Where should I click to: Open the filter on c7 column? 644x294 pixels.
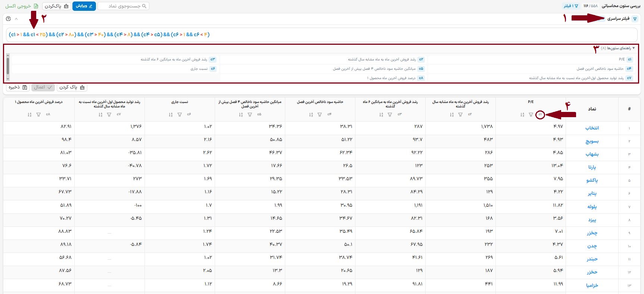[109, 115]
